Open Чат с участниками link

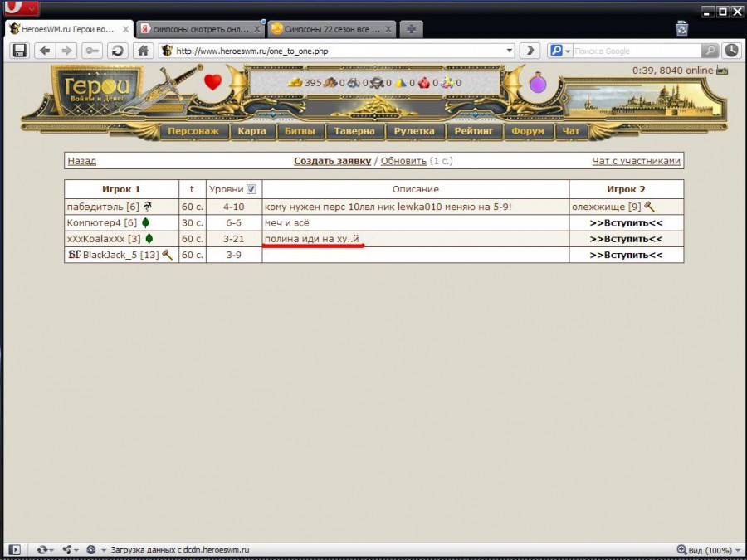pos(636,161)
